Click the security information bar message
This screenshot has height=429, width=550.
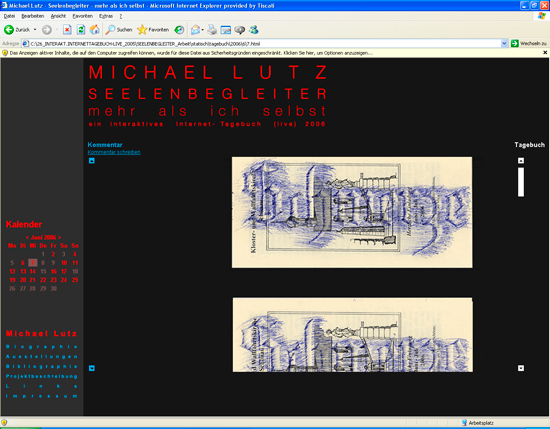pyautogui.click(x=191, y=53)
